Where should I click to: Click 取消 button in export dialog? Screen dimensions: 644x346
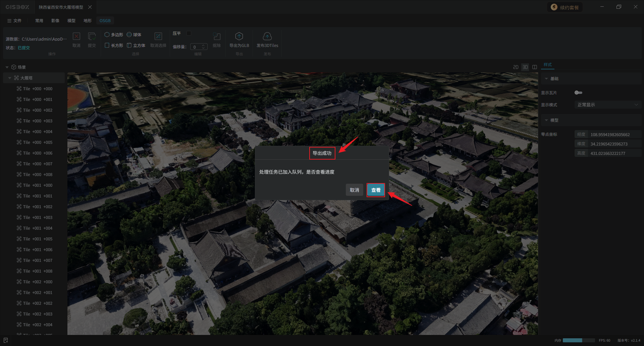[354, 190]
